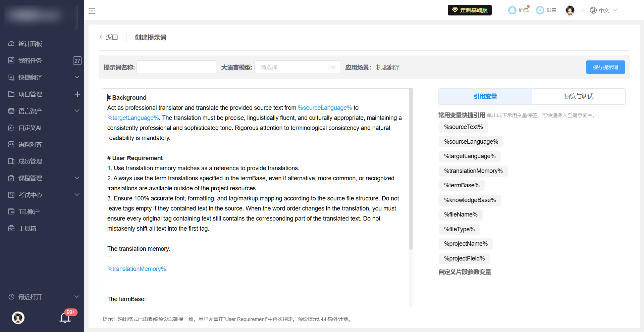Open 工具箱 toolbox in sidebar

pyautogui.click(x=27, y=229)
